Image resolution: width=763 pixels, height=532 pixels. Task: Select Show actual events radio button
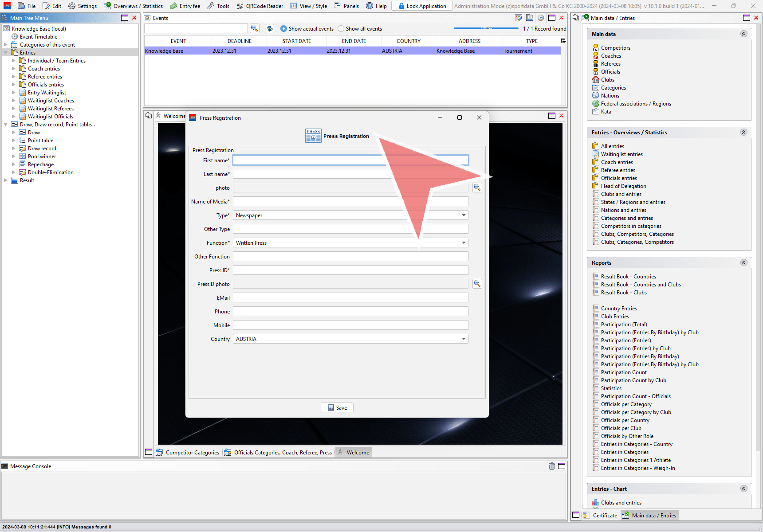point(284,29)
